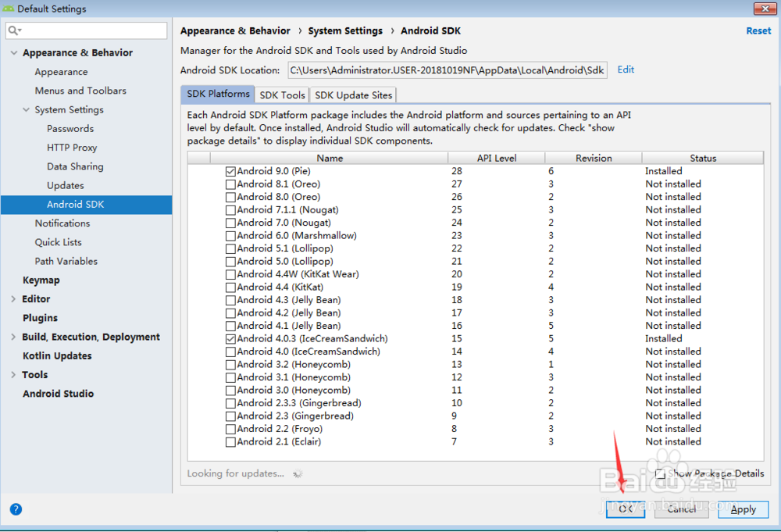Check Android 5.1 (Lollipop) checkbox
The width and height of the screenshot is (781, 532).
tap(230, 249)
